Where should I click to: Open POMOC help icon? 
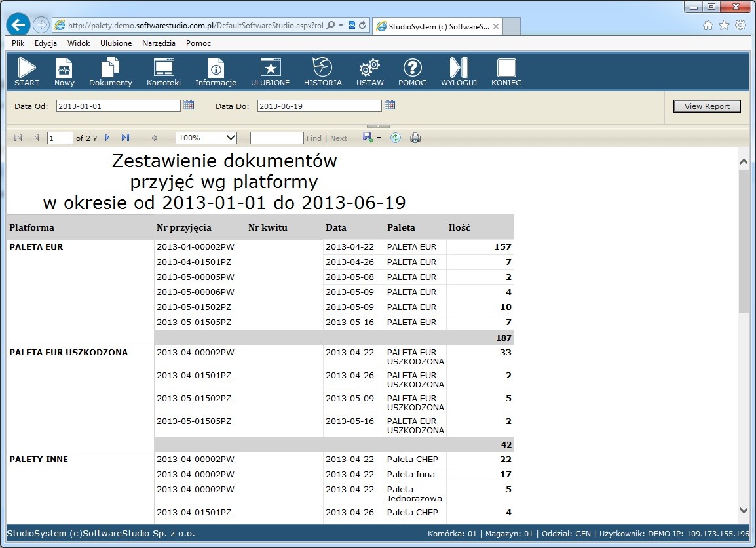pyautogui.click(x=412, y=68)
